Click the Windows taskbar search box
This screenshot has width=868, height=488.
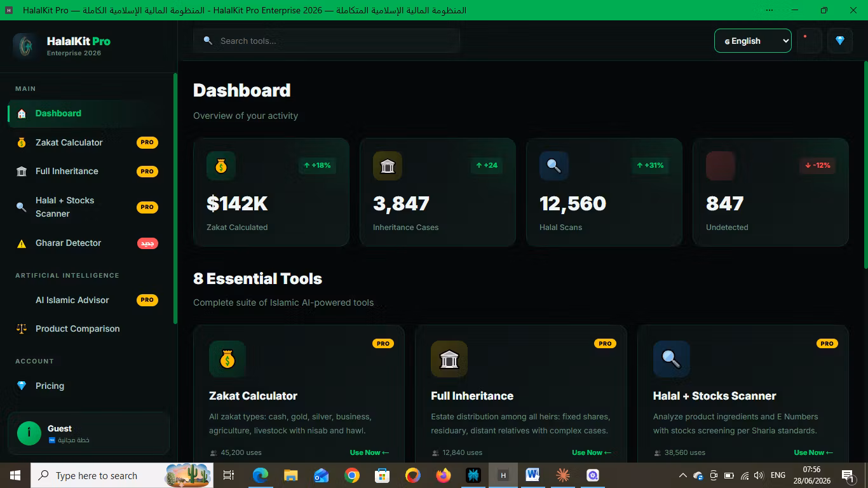(122, 475)
